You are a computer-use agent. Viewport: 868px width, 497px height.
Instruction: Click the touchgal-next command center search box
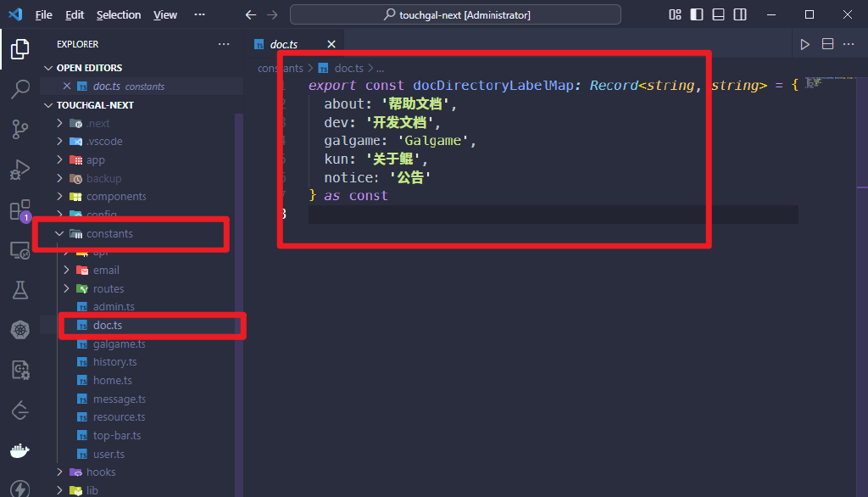[x=455, y=14]
